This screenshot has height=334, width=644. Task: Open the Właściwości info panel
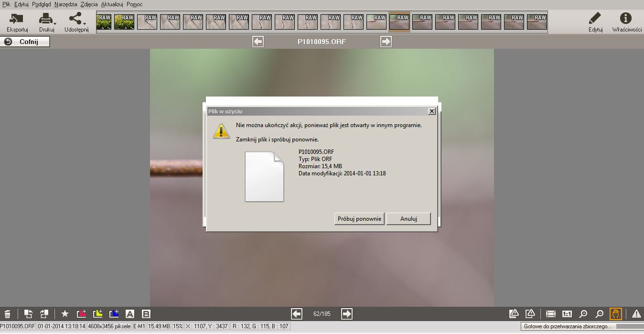click(x=626, y=22)
